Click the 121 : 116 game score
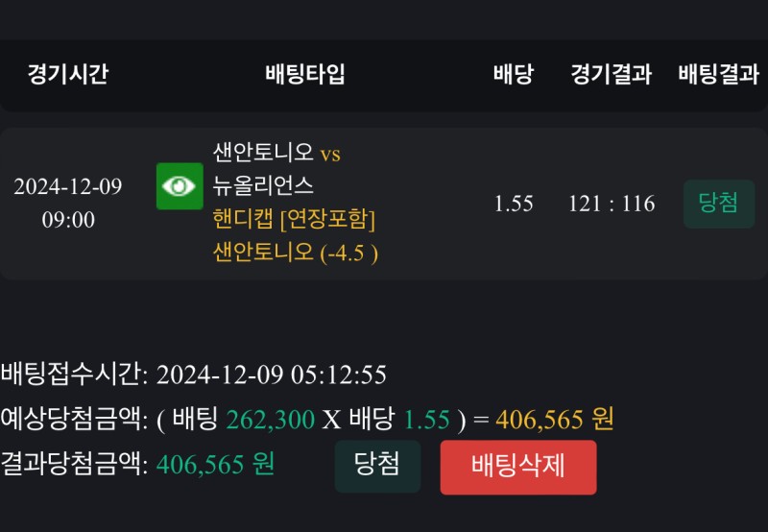Viewport: 768px width, 532px height. 611,204
